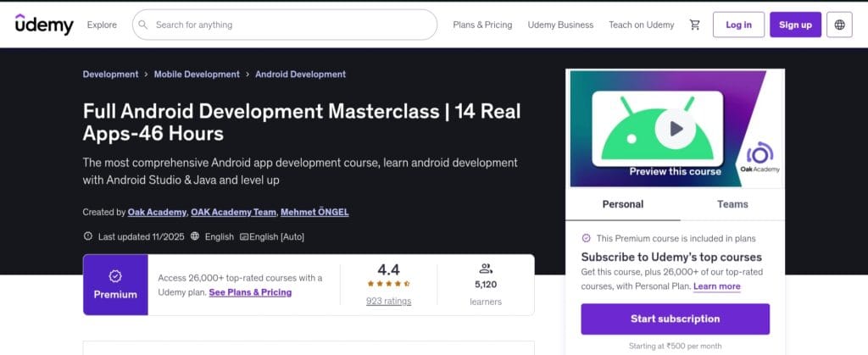The image size is (868, 355).
Task: Open the Udemy home logo
Action: 44,25
